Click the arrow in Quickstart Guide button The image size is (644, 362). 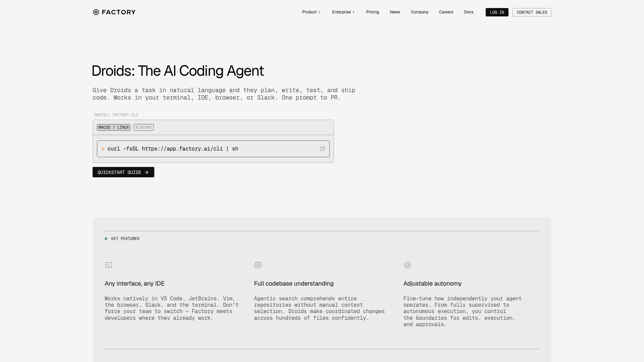click(147, 172)
